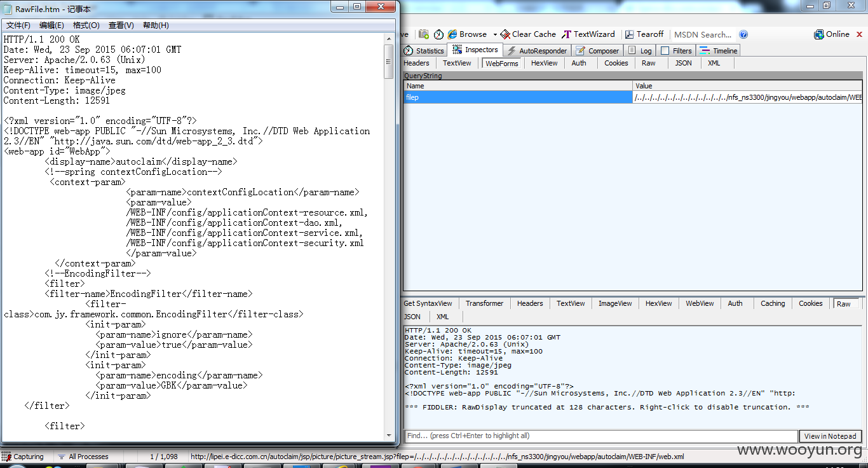Click the timer stopwatch icon in Fiddler toolbar
868x468 pixels.
[x=438, y=34]
